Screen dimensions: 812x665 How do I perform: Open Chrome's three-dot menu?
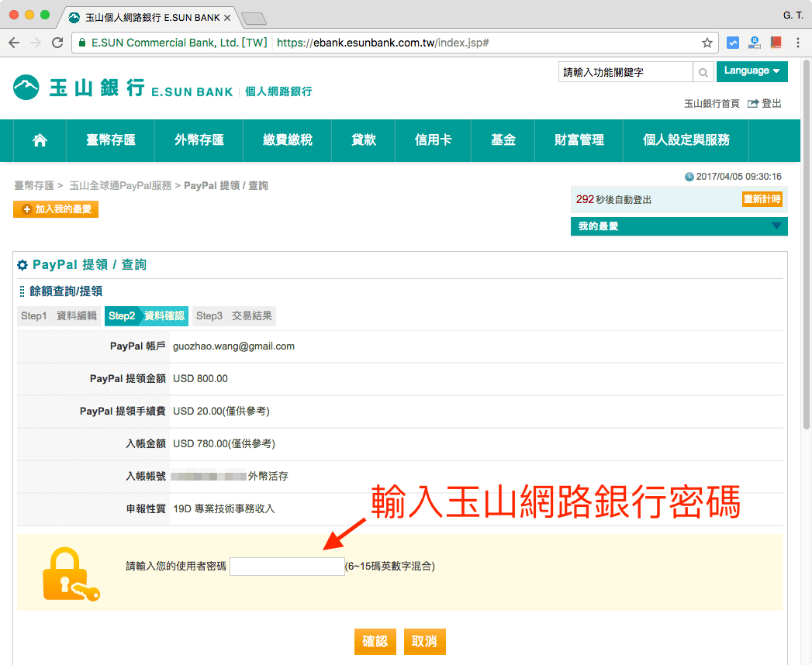799,43
